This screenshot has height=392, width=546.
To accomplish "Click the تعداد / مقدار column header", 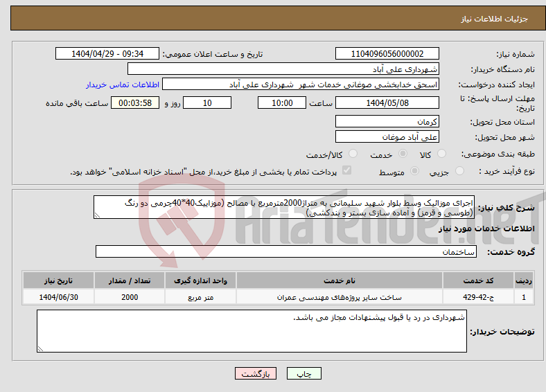I will [130, 280].
